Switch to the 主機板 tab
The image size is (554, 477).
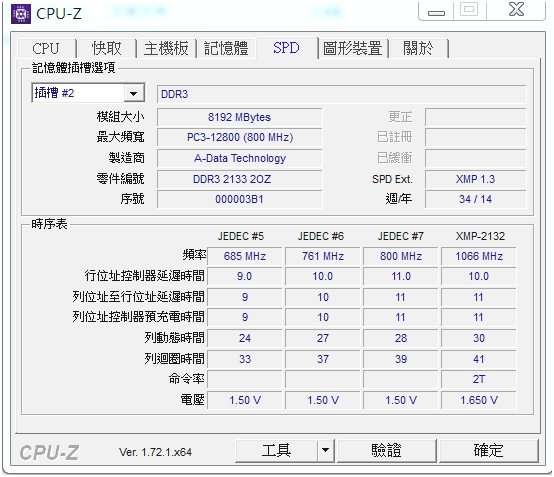point(166,48)
